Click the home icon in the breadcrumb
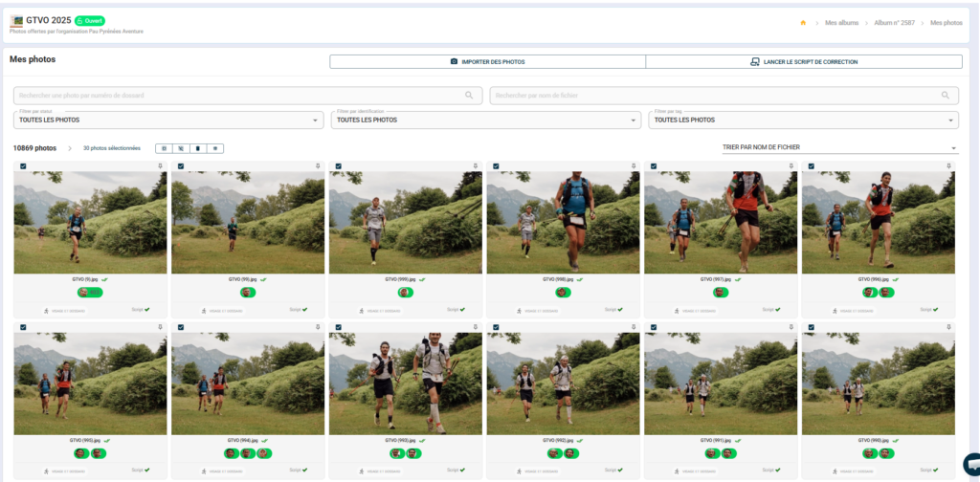 [x=803, y=23]
